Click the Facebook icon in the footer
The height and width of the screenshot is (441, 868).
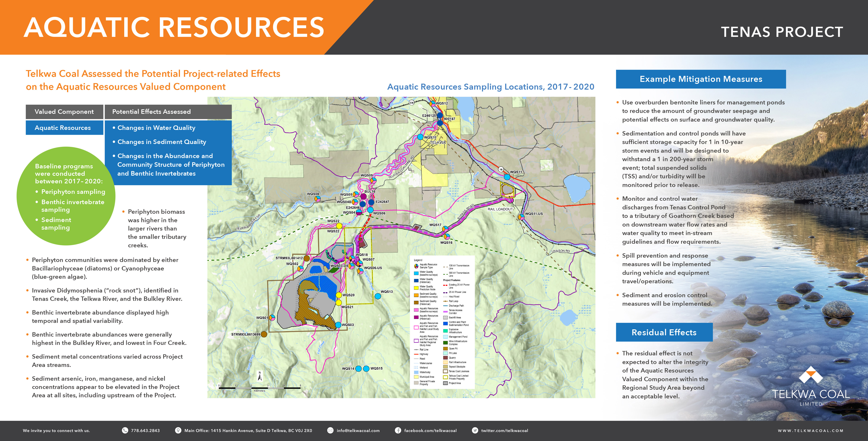coord(398,430)
